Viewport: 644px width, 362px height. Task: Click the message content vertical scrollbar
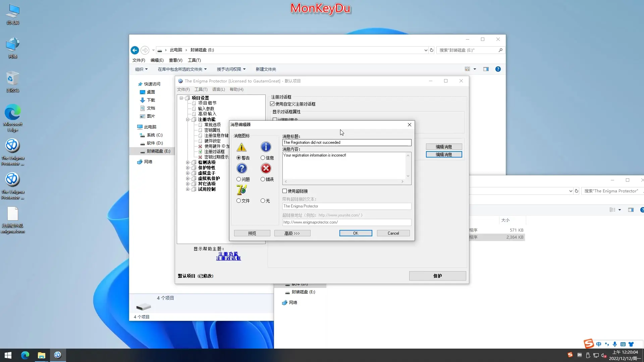408,166
